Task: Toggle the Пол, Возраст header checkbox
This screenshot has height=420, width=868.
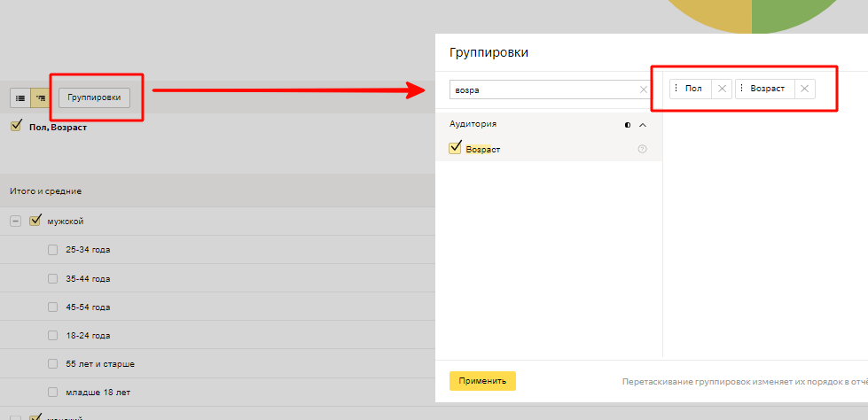Action: (15, 127)
